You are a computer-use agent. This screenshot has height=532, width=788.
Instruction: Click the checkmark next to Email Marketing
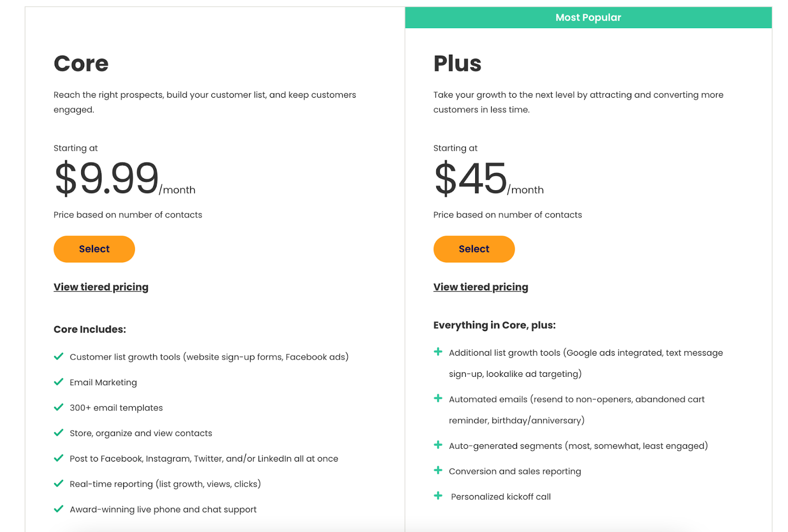click(59, 382)
